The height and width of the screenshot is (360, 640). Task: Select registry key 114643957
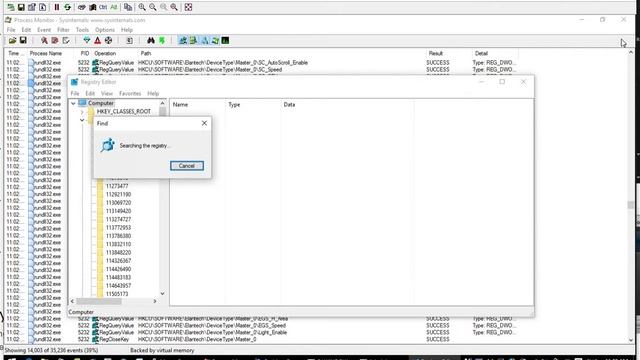click(118, 286)
